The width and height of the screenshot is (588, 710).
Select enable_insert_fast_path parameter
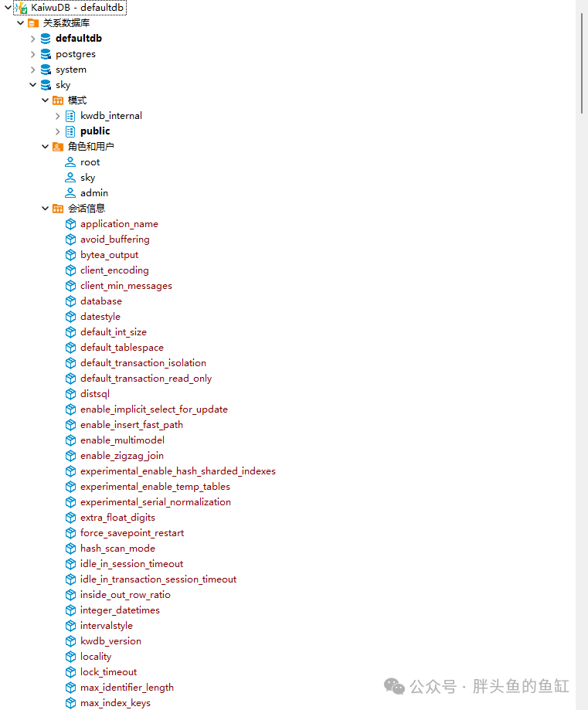131,425
